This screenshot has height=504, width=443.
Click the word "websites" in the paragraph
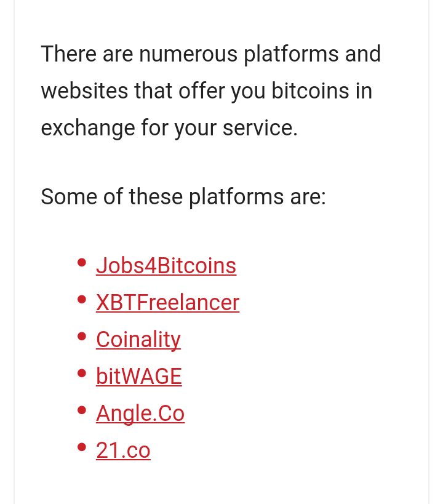(x=84, y=91)
